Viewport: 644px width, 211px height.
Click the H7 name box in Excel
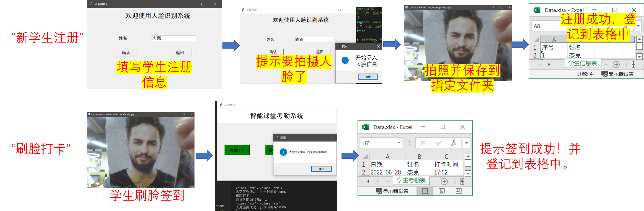point(381,143)
